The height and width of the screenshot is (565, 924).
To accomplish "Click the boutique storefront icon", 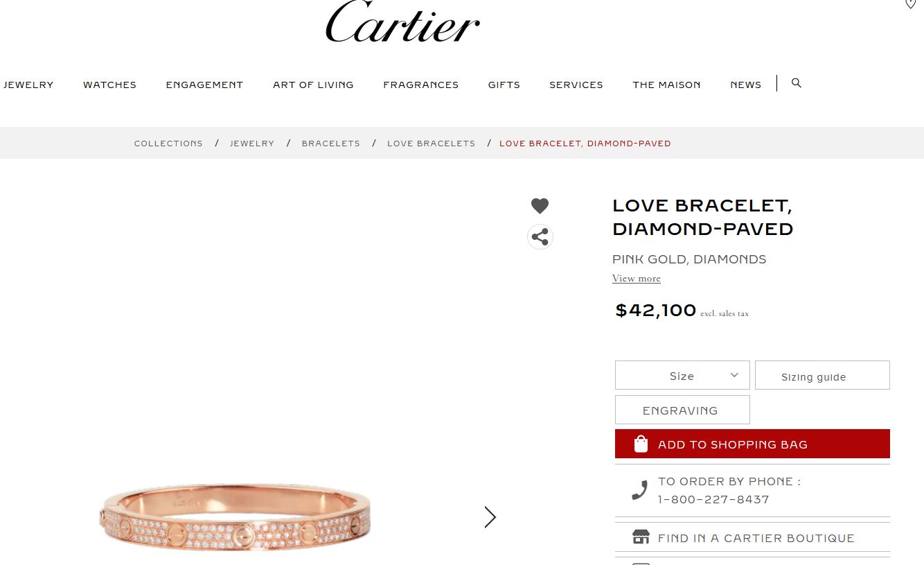I will coord(641,537).
